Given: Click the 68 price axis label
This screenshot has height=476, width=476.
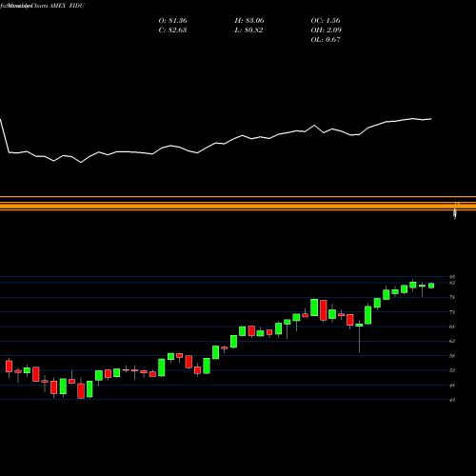Looking at the screenshot, I should (452, 327).
